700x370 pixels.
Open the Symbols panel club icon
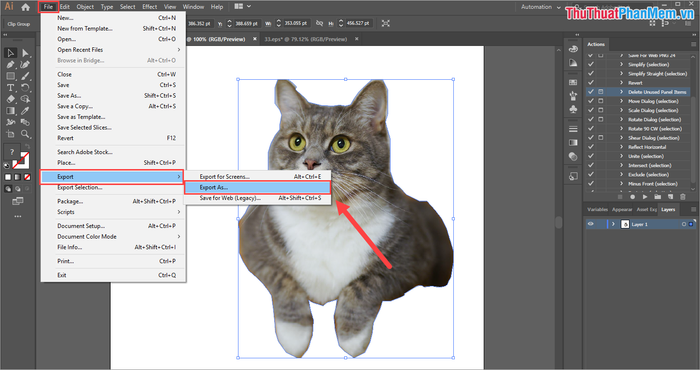click(x=573, y=109)
